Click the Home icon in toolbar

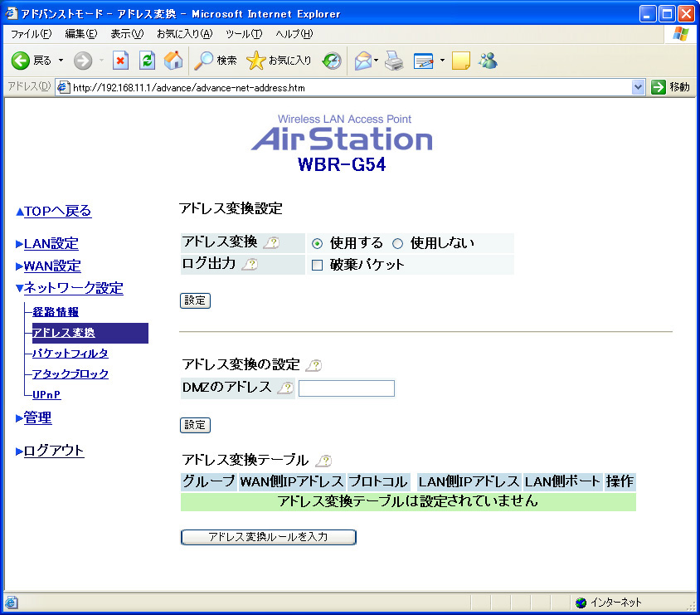click(x=173, y=61)
